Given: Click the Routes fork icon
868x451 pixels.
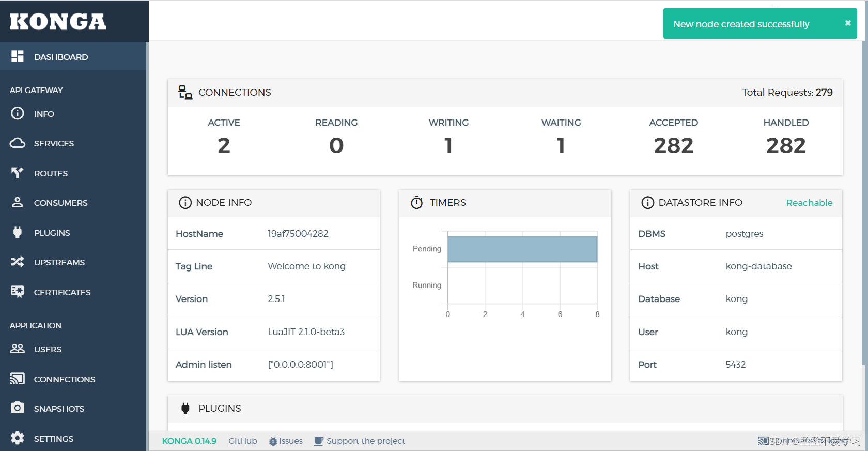Looking at the screenshot, I should [x=18, y=173].
